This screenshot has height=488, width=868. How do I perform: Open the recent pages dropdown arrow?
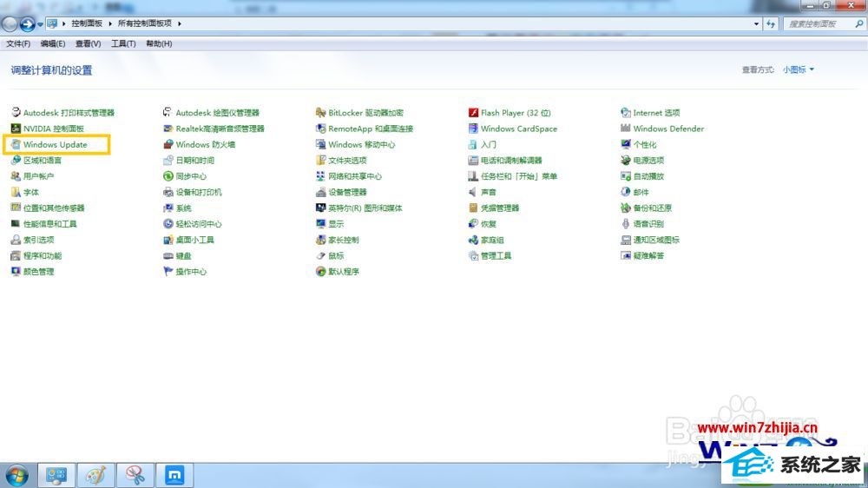point(41,24)
